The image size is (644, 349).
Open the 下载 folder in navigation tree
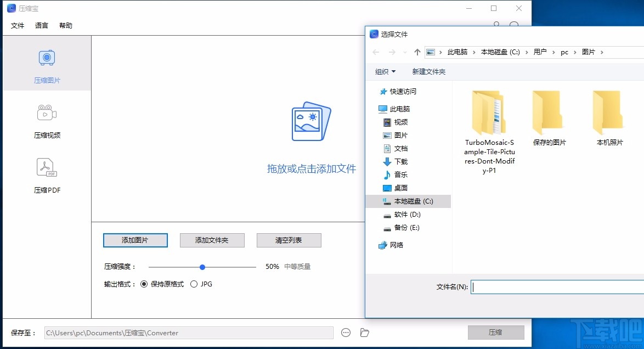pos(396,161)
